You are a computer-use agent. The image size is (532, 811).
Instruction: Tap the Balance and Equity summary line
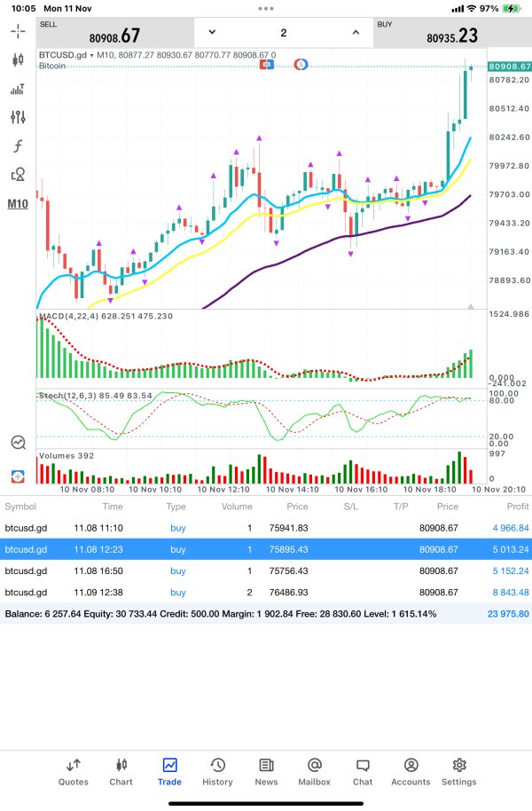[x=221, y=614]
